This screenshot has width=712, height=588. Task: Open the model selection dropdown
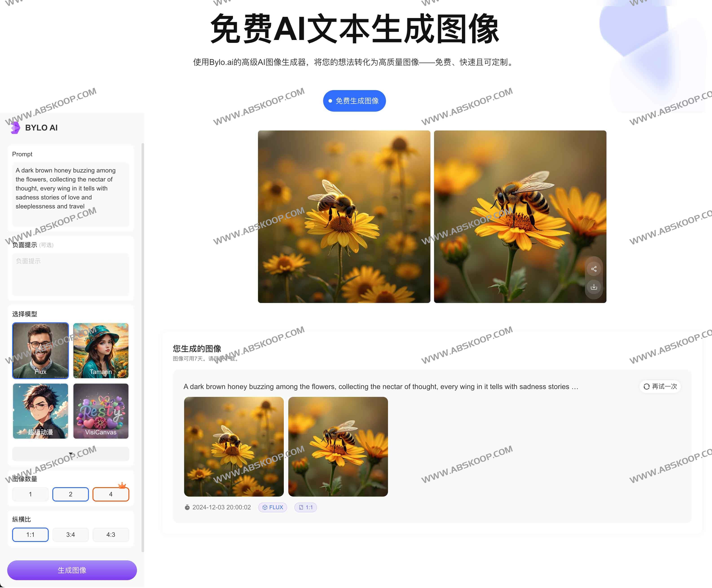71,454
